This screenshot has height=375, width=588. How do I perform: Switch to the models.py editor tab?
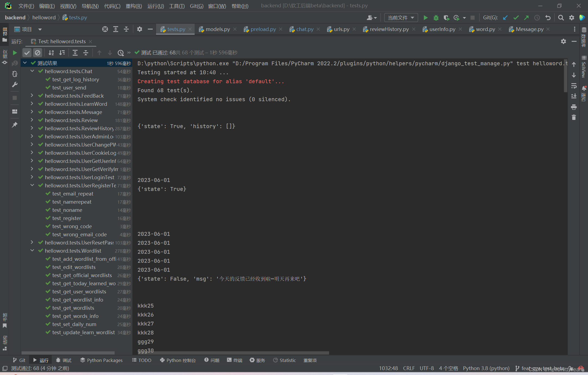[x=218, y=29]
